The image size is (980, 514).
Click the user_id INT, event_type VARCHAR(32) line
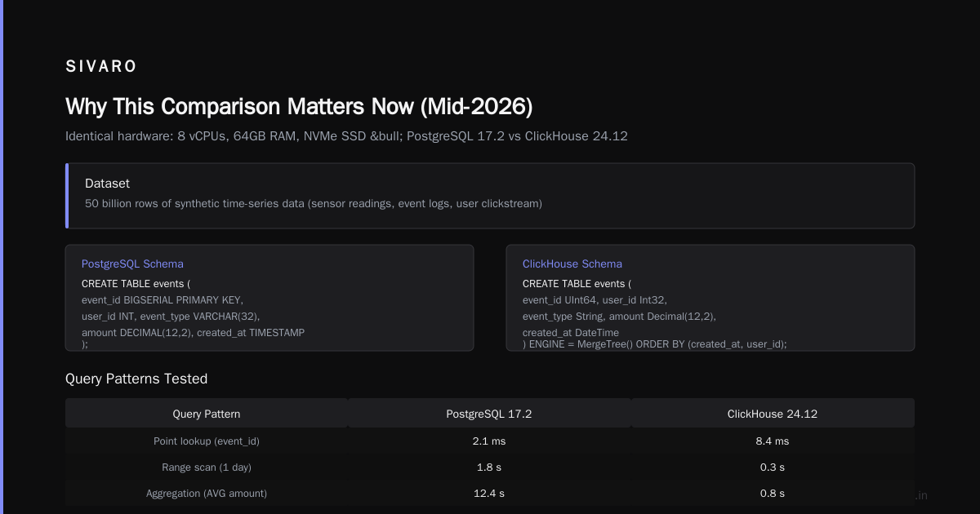tap(171, 316)
